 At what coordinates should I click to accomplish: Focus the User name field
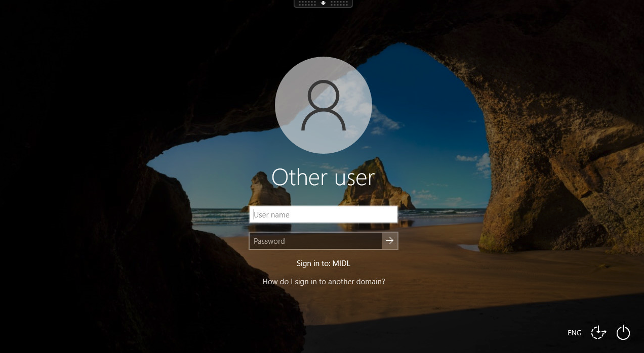tap(323, 214)
